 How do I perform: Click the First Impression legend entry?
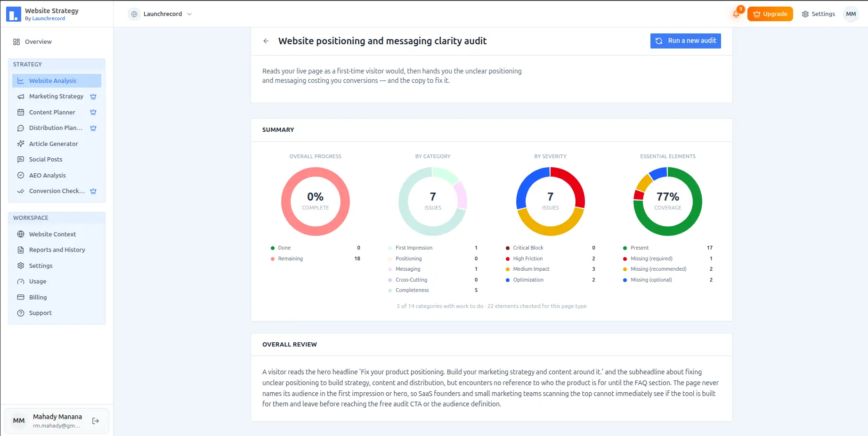click(x=433, y=248)
